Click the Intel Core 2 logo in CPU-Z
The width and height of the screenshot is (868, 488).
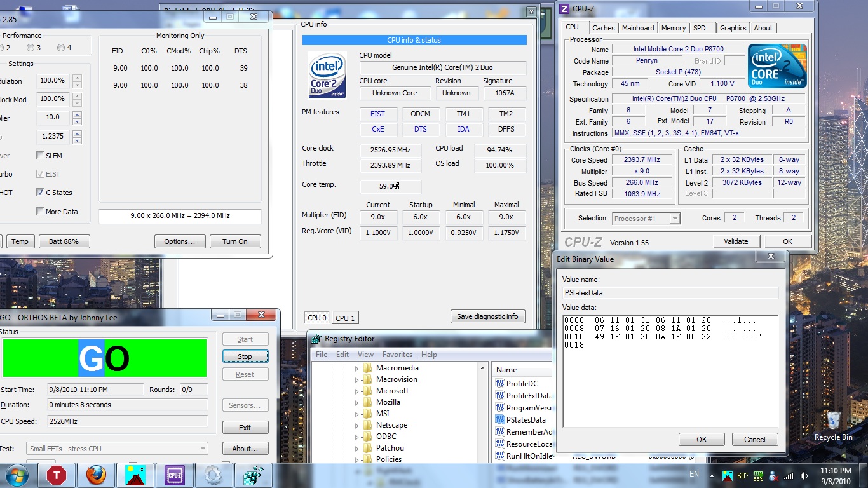pos(777,66)
